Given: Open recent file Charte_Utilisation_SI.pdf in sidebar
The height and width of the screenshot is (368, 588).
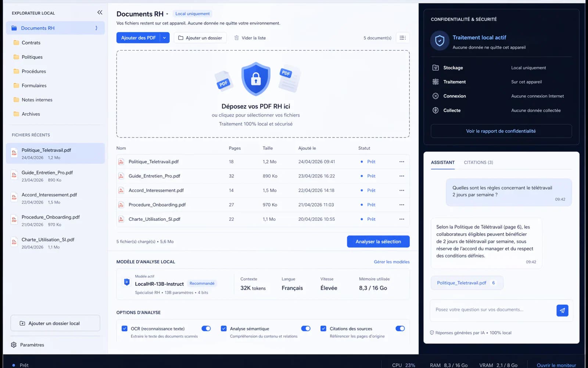Looking at the screenshot, I should (x=55, y=243).
